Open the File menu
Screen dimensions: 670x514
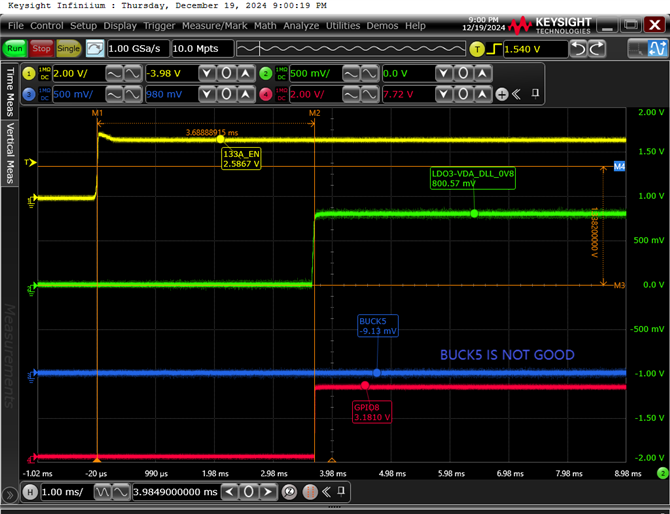(x=16, y=26)
